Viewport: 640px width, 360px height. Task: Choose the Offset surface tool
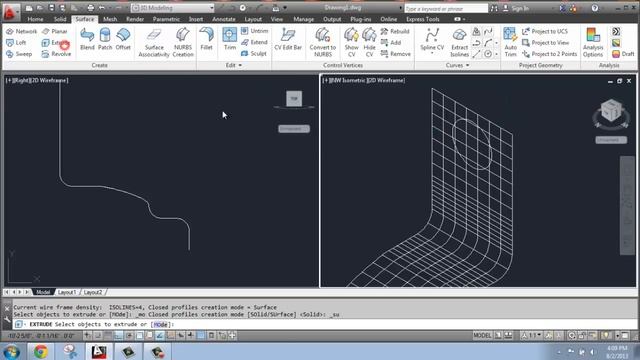[x=123, y=39]
